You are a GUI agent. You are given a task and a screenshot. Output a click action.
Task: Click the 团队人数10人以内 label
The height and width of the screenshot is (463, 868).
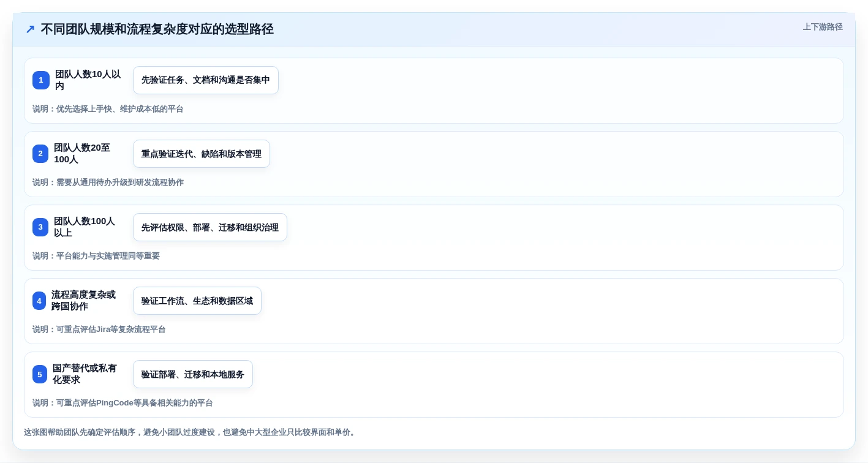pos(88,80)
